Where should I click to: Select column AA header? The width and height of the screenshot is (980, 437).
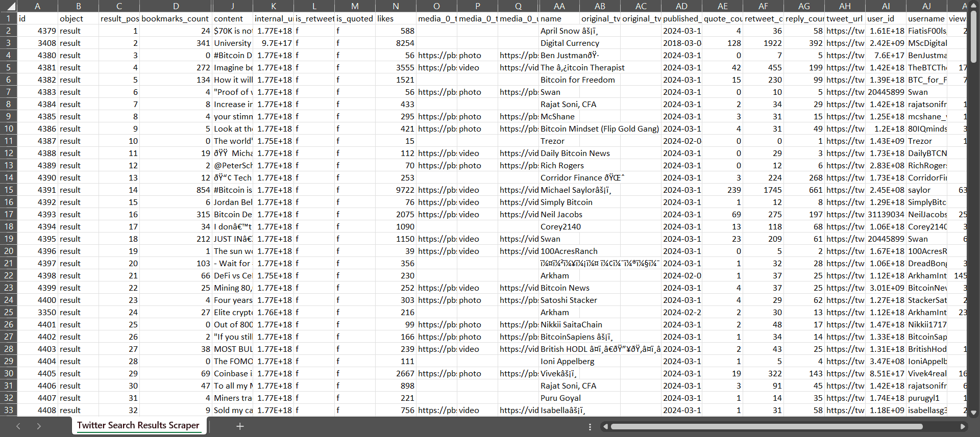tap(559, 6)
